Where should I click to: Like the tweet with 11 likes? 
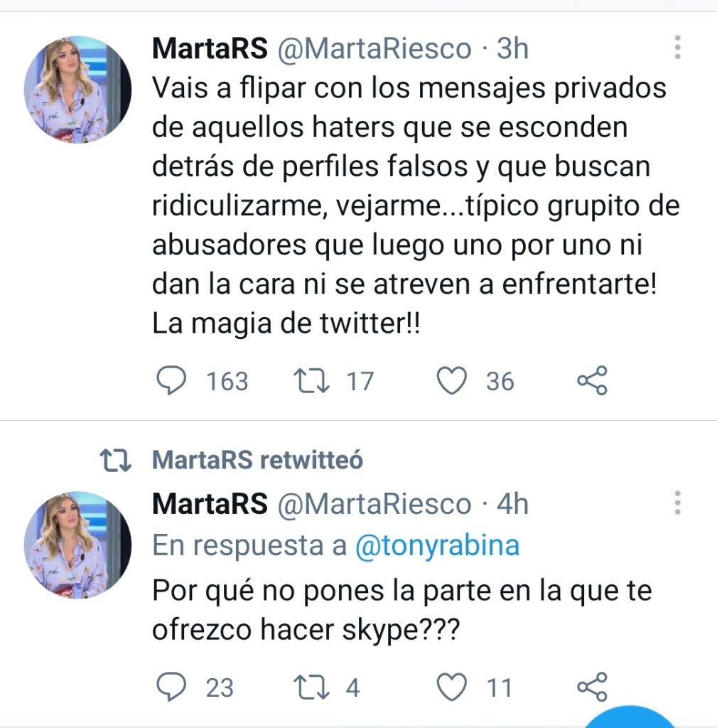pyautogui.click(x=451, y=687)
